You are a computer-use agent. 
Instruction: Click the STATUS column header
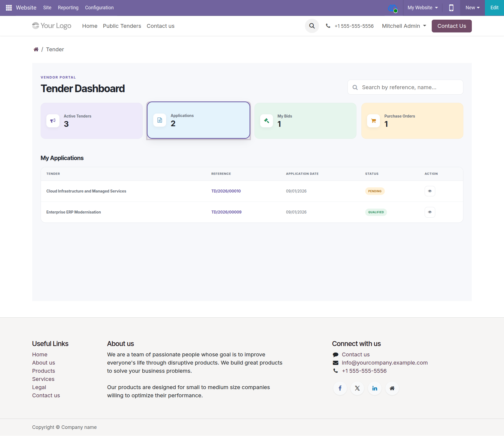[372, 174]
